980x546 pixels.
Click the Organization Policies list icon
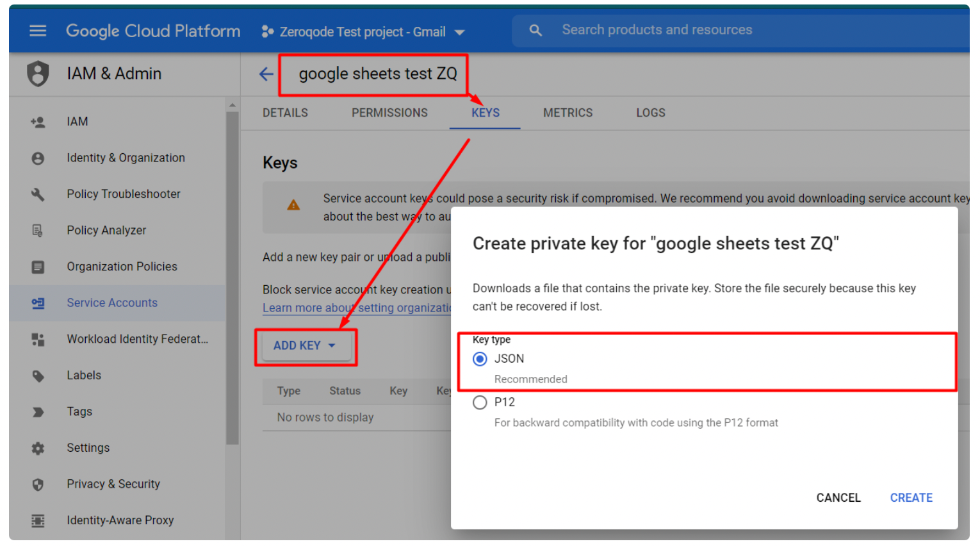click(x=38, y=267)
